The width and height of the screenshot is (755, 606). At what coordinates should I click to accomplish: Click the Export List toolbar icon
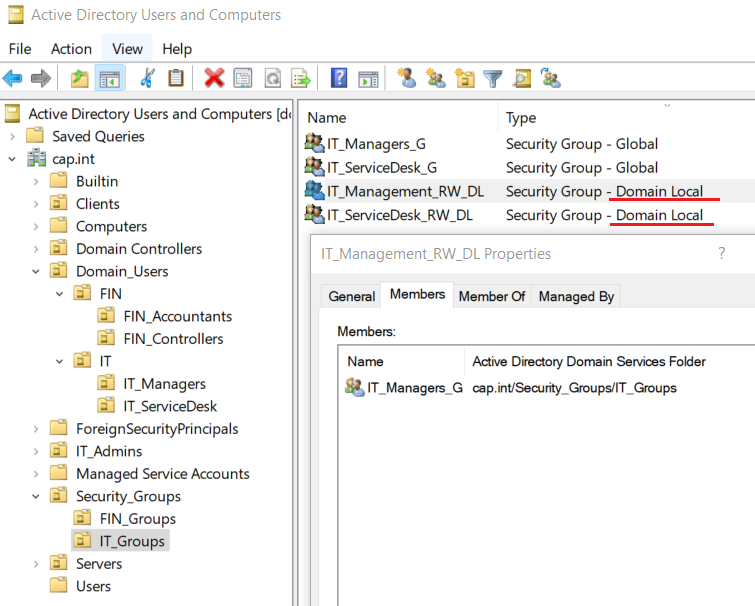point(301,78)
